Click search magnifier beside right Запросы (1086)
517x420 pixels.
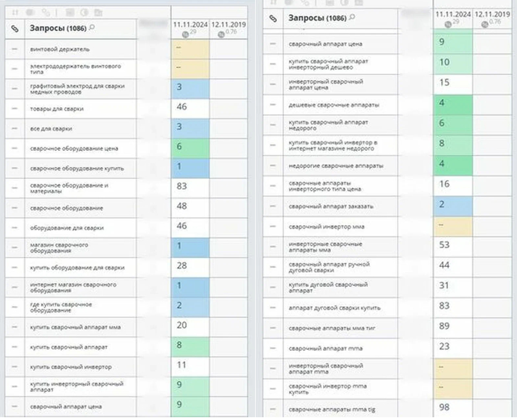tap(354, 17)
